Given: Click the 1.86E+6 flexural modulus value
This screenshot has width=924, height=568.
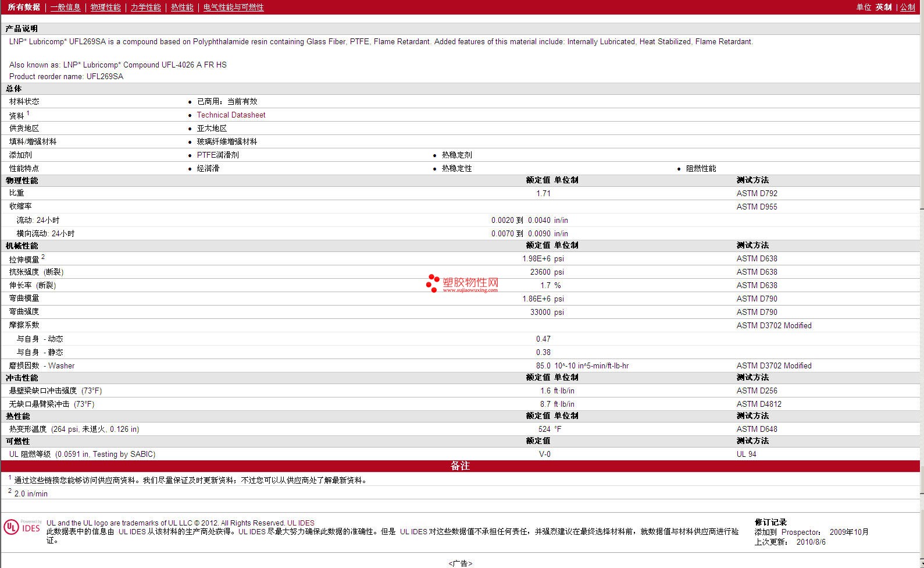Looking at the screenshot, I should [x=536, y=299].
